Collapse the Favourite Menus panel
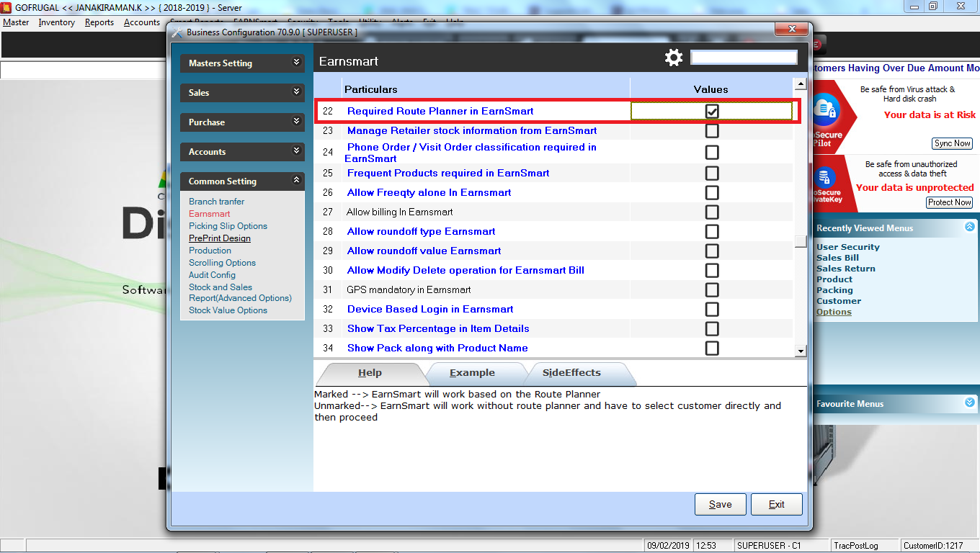 [x=970, y=403]
